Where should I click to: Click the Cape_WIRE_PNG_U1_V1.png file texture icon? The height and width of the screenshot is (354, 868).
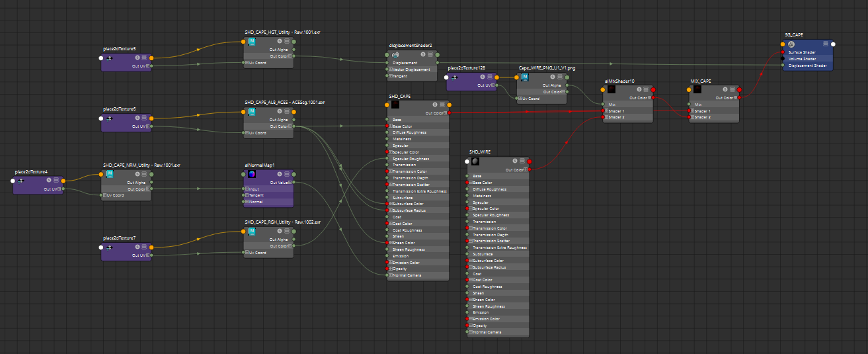tap(525, 77)
